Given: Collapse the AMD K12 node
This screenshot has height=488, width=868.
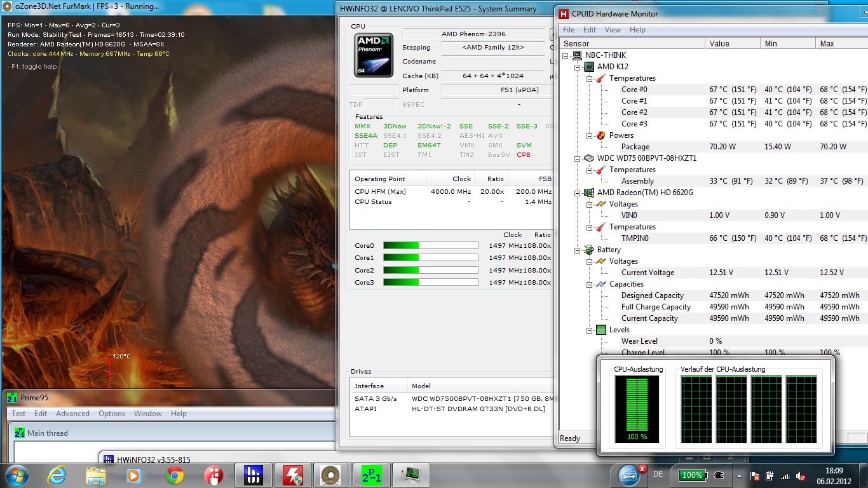Looking at the screenshot, I should [x=577, y=67].
